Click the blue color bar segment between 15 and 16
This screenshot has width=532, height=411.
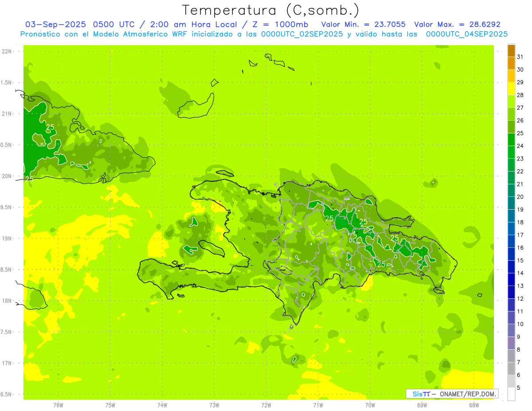pos(511,254)
